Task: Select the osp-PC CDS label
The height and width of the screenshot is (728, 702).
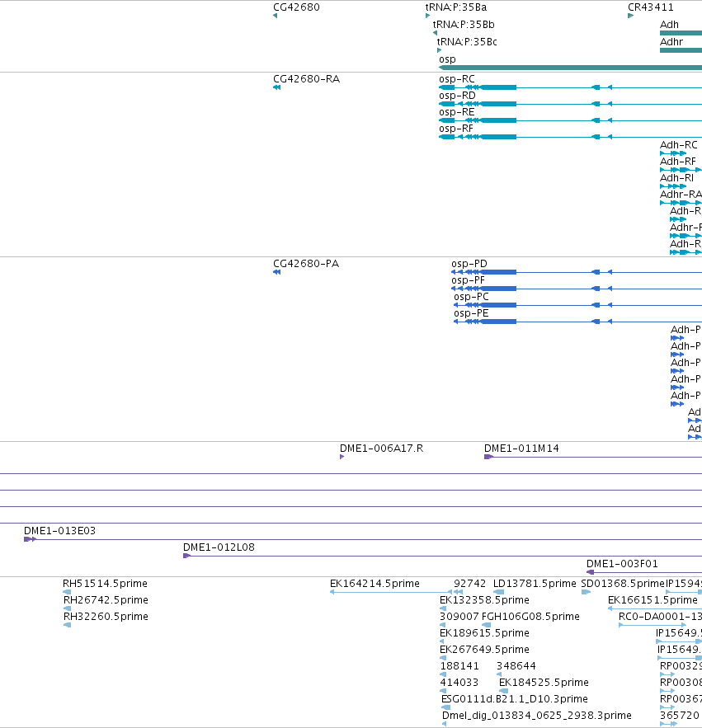Action: [471, 297]
